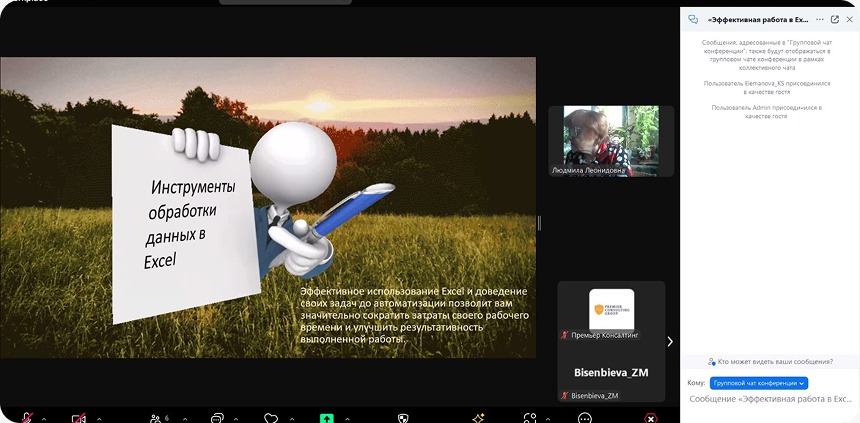Click the red end meeting icon
The width and height of the screenshot is (860, 423).
pyautogui.click(x=650, y=419)
